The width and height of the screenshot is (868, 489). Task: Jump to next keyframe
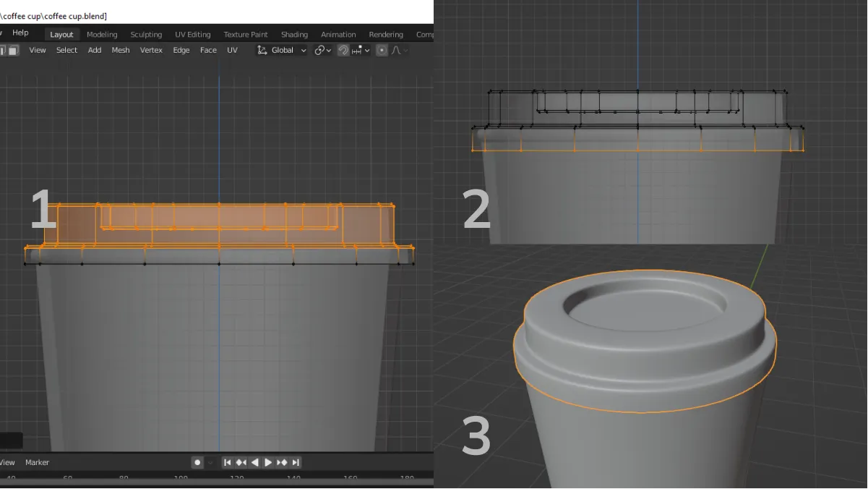pyautogui.click(x=282, y=463)
